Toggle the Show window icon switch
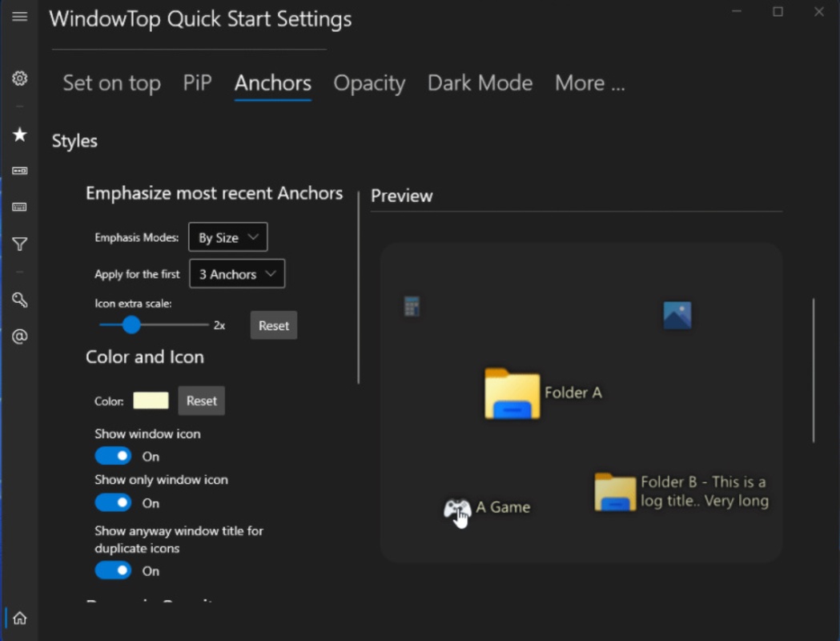 [113, 456]
